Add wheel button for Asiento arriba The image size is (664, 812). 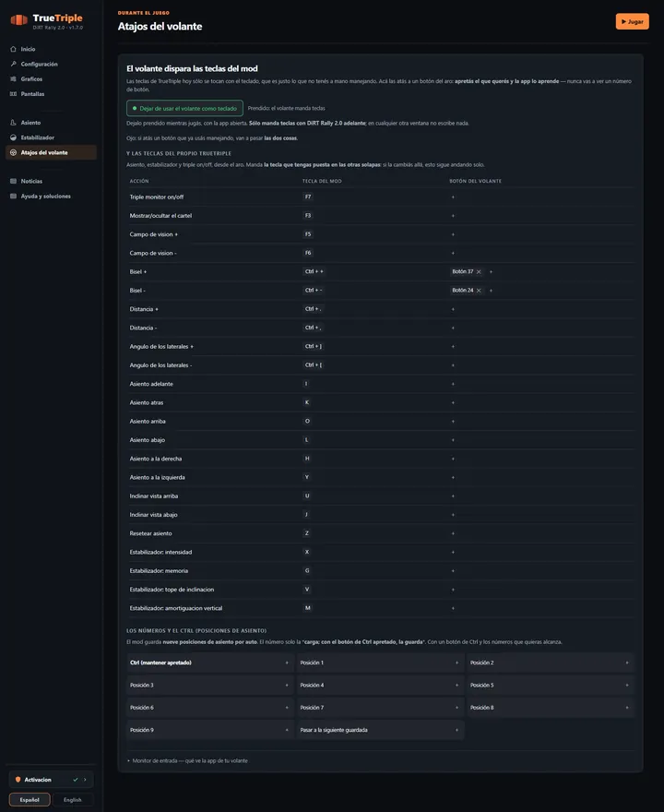453,422
